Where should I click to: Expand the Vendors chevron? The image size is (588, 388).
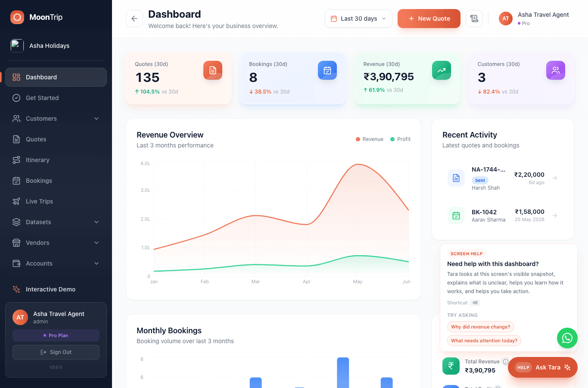tap(96, 243)
